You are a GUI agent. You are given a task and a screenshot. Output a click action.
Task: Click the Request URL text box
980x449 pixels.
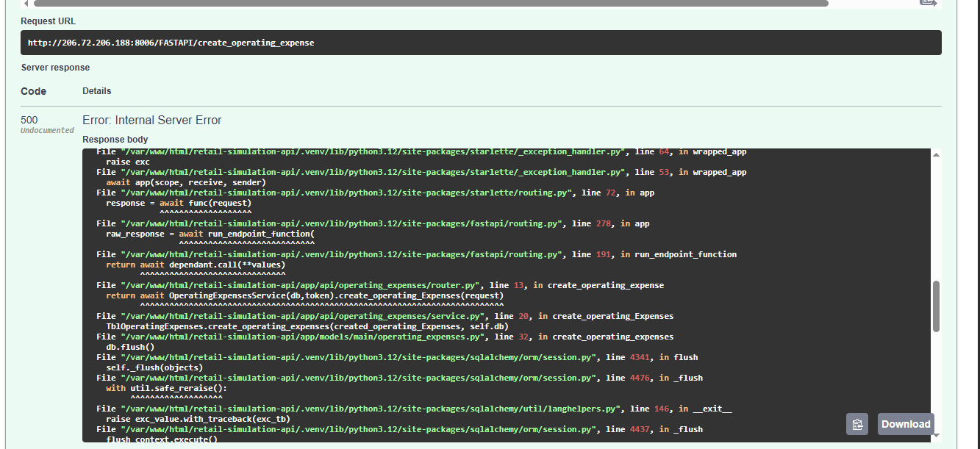481,43
